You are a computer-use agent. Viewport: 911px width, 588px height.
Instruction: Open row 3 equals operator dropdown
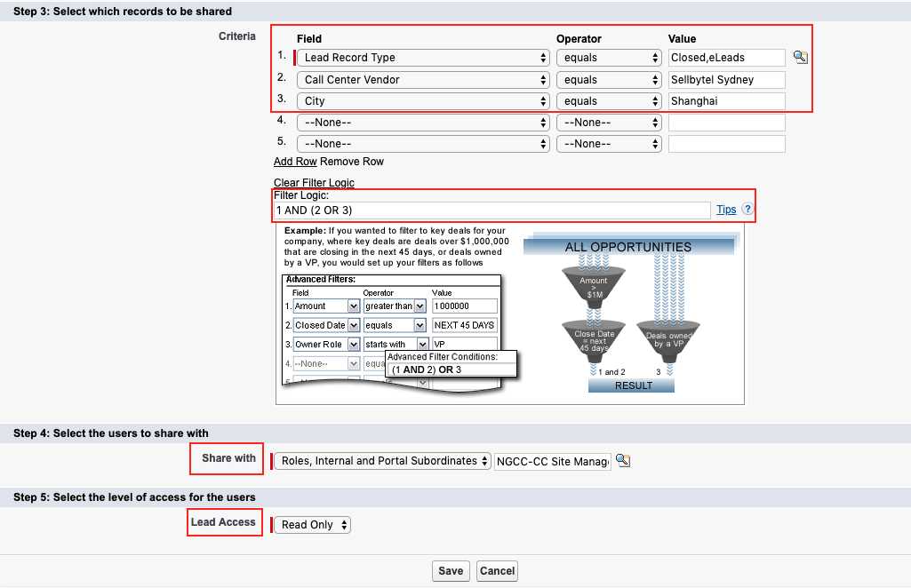609,101
